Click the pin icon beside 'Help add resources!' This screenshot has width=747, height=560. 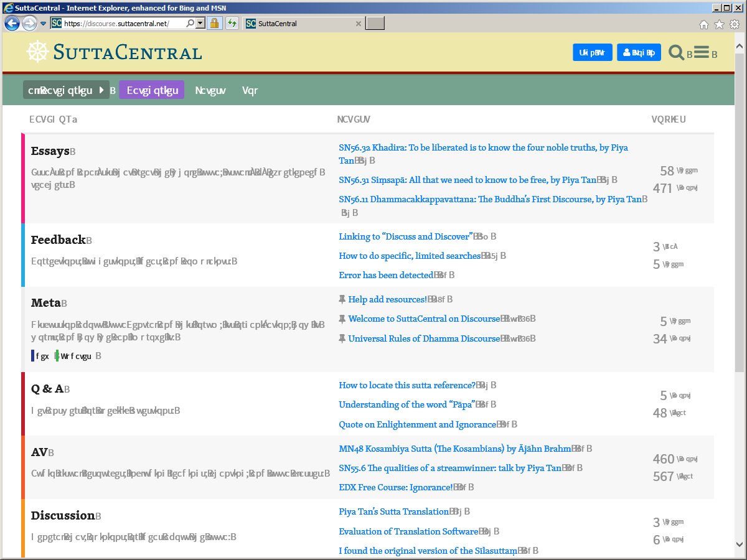point(342,299)
